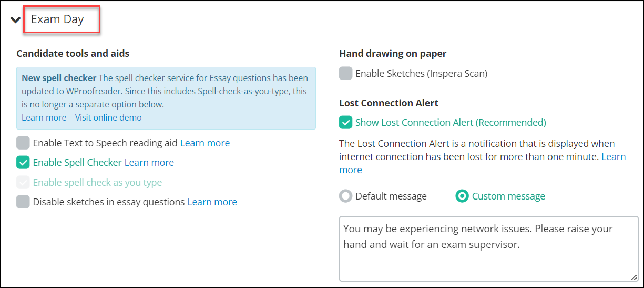Uncheck the Enable Spell Checker checkbox
The image size is (644, 288).
point(23,163)
